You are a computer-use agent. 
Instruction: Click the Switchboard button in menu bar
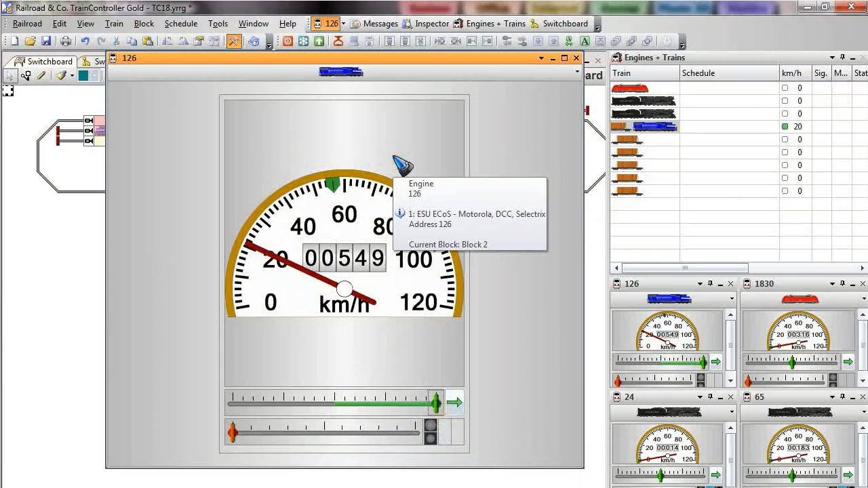coord(559,24)
